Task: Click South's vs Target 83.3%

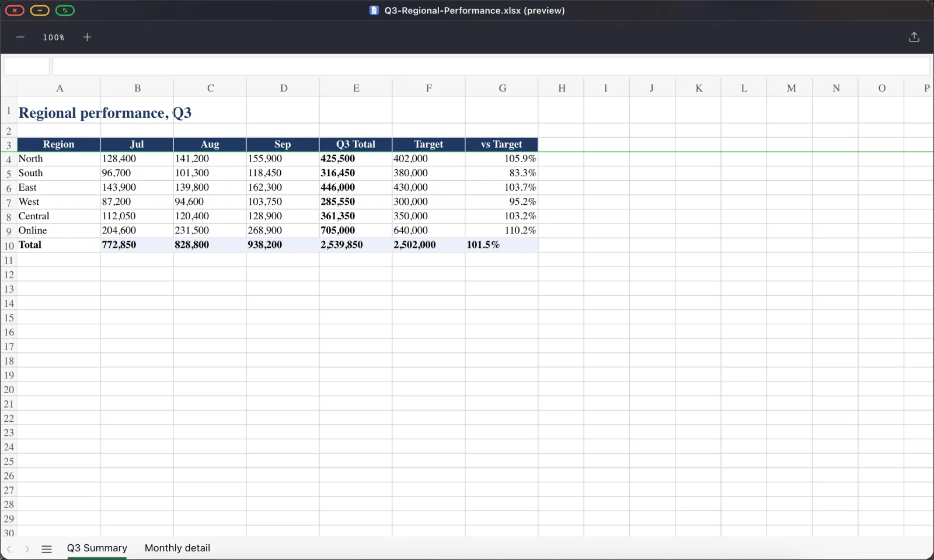Action: tap(502, 173)
